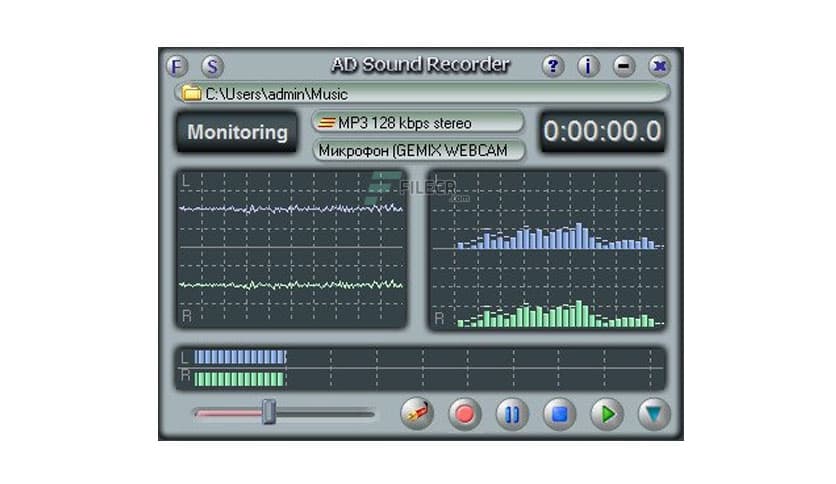Show program info with the i button

(x=588, y=66)
